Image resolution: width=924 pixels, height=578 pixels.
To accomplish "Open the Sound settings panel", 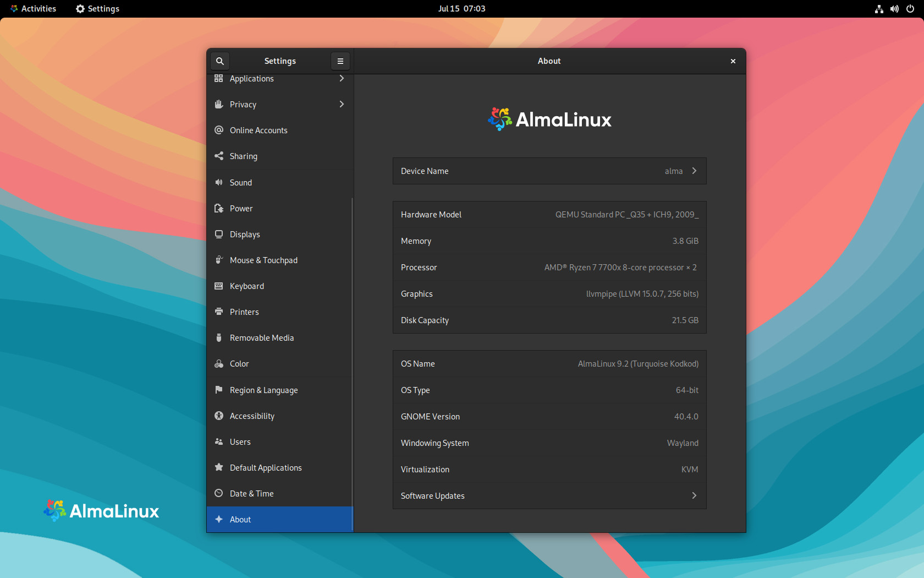I will (280, 183).
